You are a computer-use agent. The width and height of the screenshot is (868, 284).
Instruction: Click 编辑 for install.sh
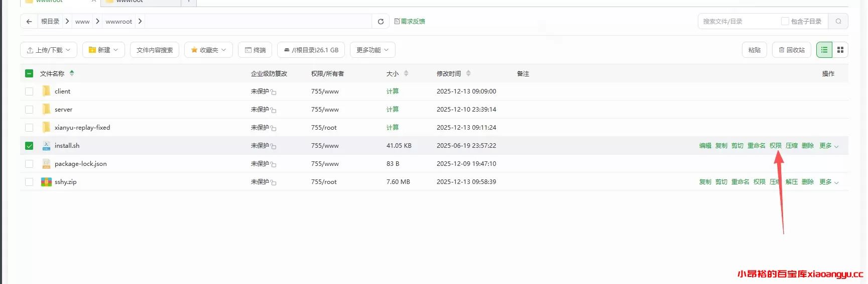pyautogui.click(x=705, y=146)
